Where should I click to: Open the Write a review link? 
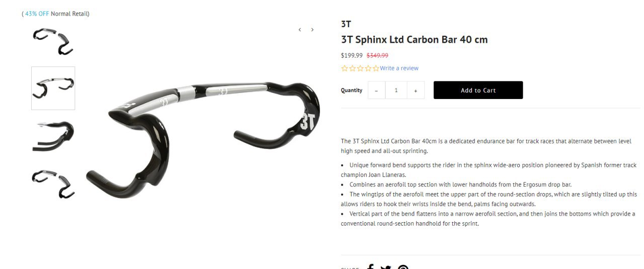(399, 68)
